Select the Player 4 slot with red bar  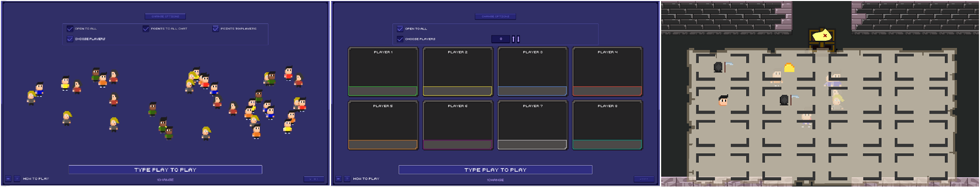coord(607,71)
